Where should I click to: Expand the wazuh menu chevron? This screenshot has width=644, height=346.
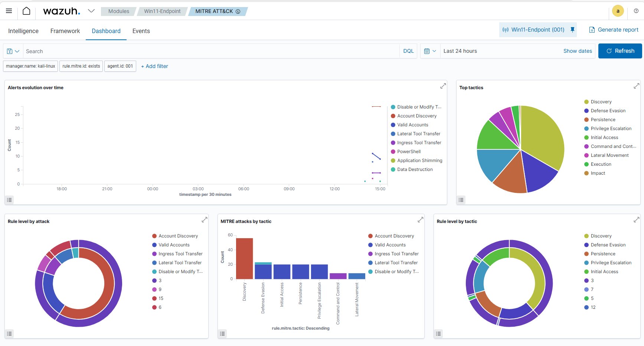(x=91, y=11)
